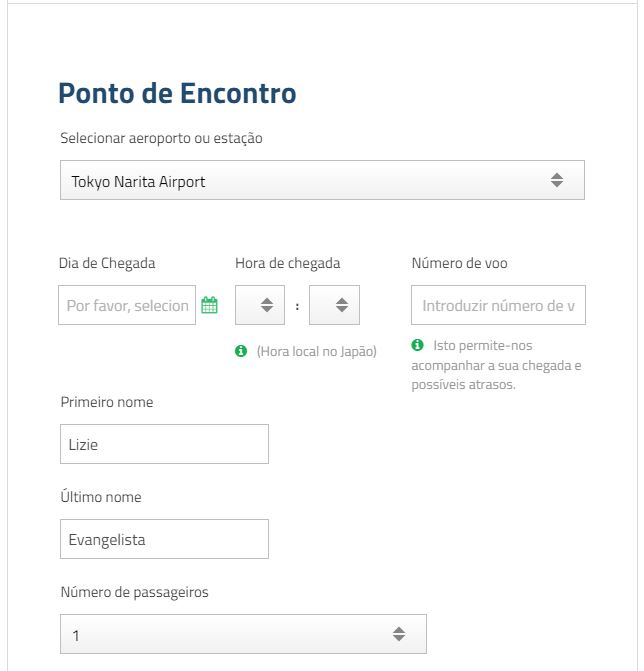Screen dimensions: 644x671
Task: Click the arrows icon on airport selector
Action: (557, 181)
